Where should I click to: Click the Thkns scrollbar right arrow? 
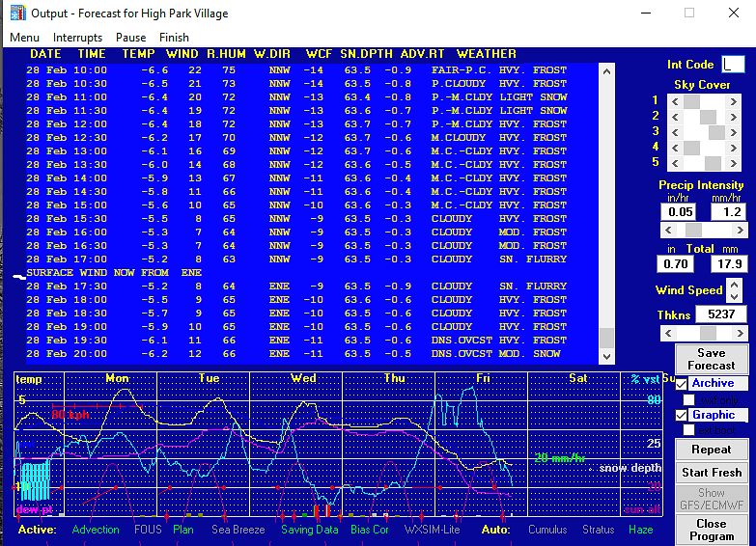[x=740, y=333]
